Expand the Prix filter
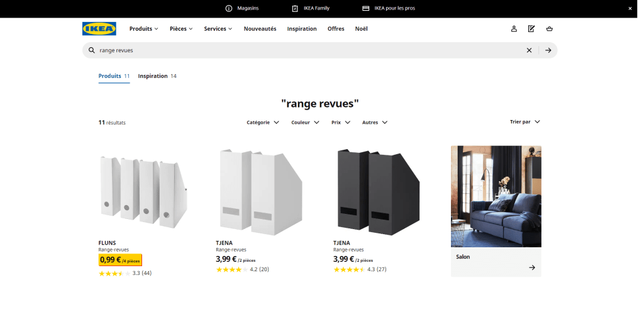Screen dimensions: 644x336 (x=340, y=123)
